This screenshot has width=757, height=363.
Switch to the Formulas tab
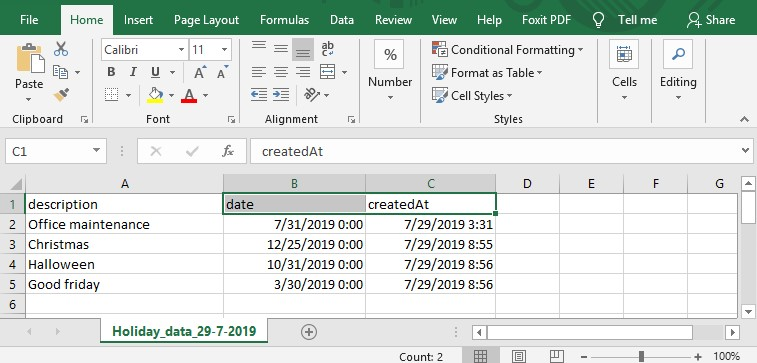click(284, 20)
